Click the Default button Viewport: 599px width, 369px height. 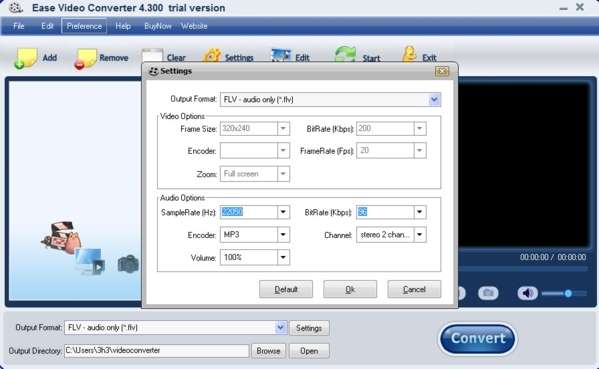point(286,290)
